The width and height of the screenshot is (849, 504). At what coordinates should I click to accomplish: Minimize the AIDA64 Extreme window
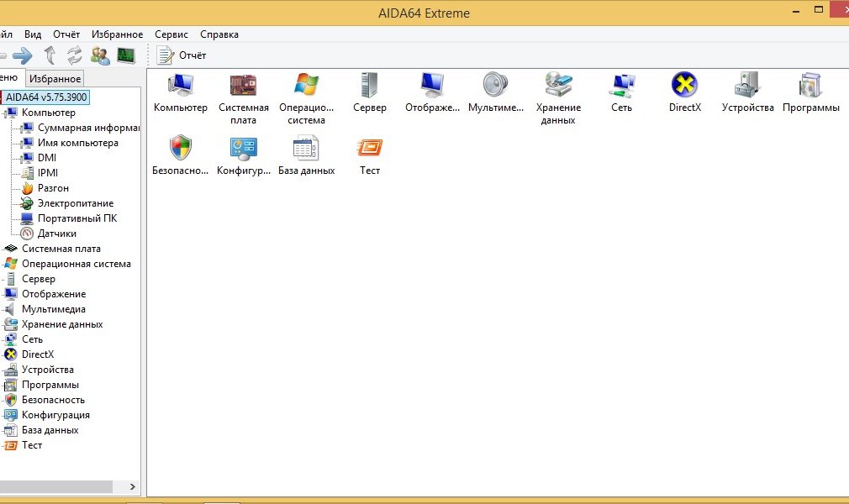tap(796, 11)
